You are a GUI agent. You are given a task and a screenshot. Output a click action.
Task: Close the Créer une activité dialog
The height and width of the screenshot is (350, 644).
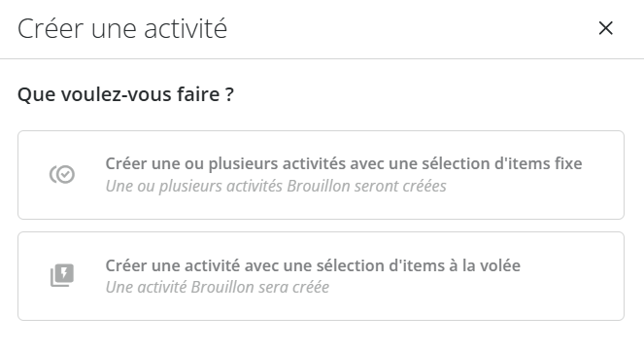pyautogui.click(x=605, y=28)
